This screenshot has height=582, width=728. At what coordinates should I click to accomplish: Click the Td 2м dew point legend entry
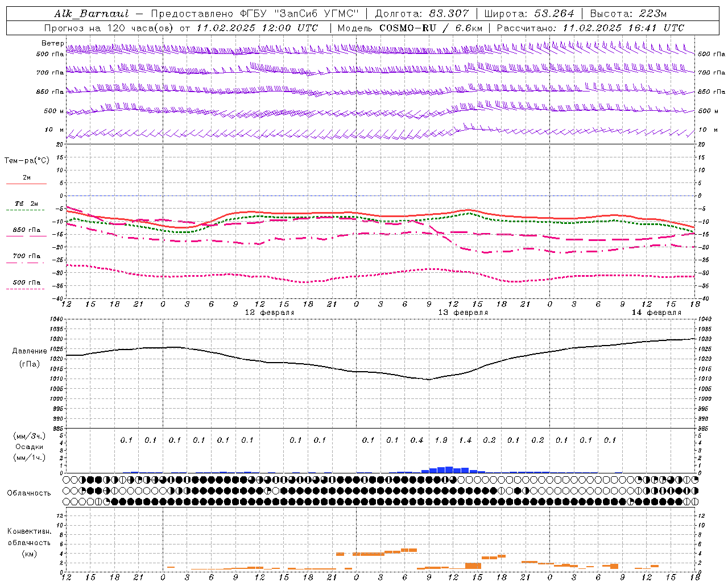pos(26,203)
